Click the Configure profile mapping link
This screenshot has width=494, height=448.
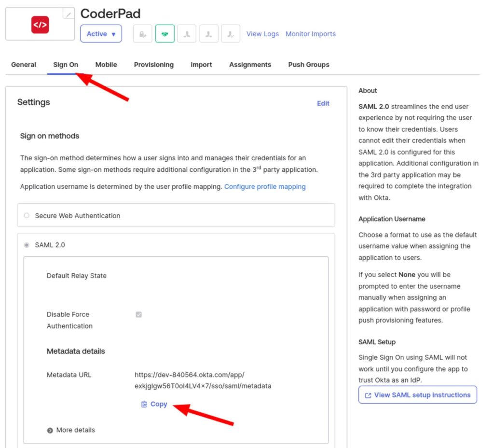(x=265, y=186)
